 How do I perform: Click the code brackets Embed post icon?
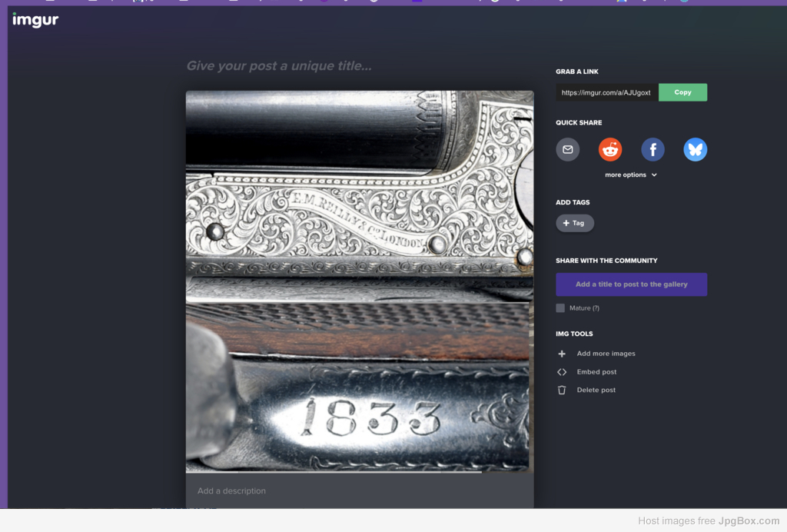point(562,372)
